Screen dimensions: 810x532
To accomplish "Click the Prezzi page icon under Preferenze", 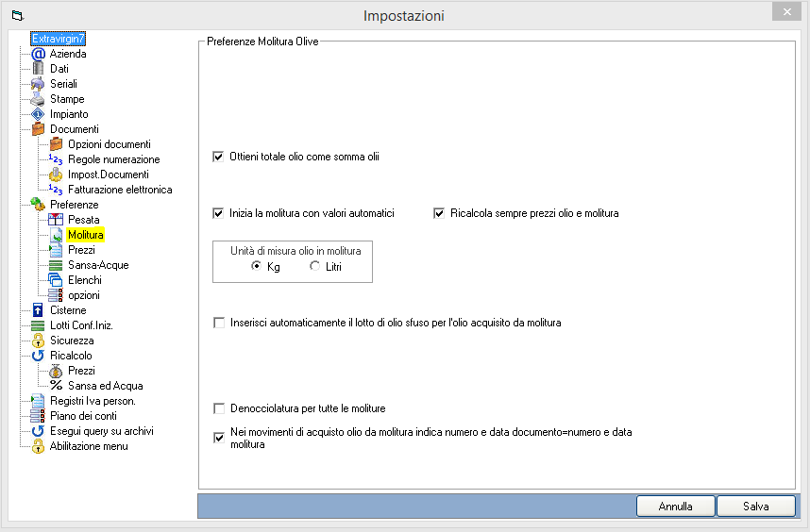I will click(56, 250).
